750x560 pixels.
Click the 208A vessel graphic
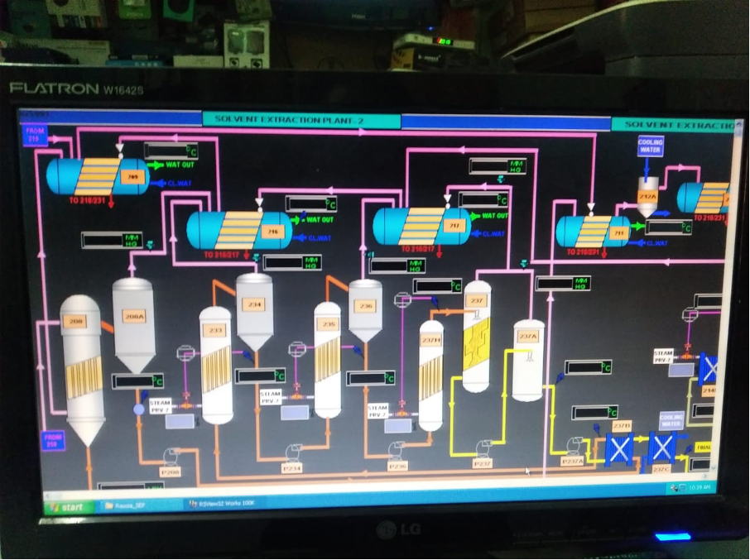[x=133, y=323]
